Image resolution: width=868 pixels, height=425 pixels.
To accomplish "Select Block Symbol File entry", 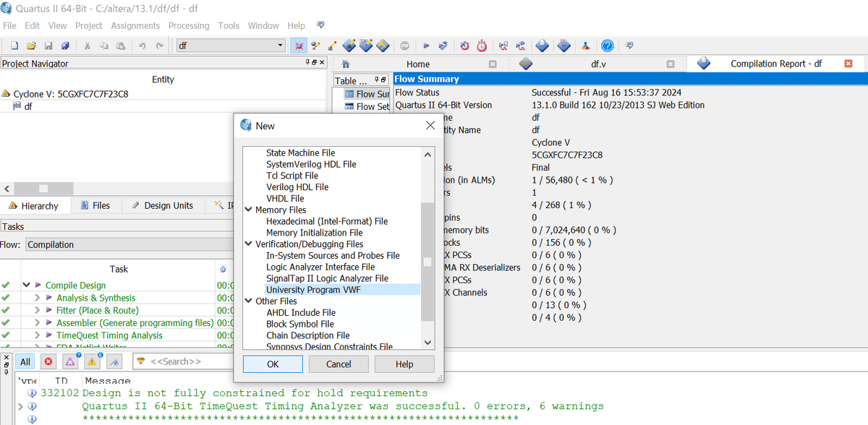I will pos(300,324).
